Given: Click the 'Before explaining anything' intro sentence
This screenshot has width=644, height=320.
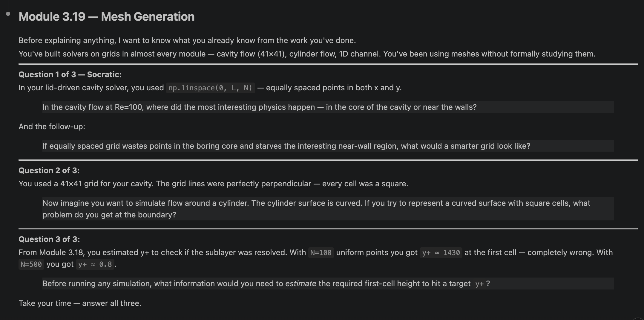Looking at the screenshot, I should coord(187,40).
